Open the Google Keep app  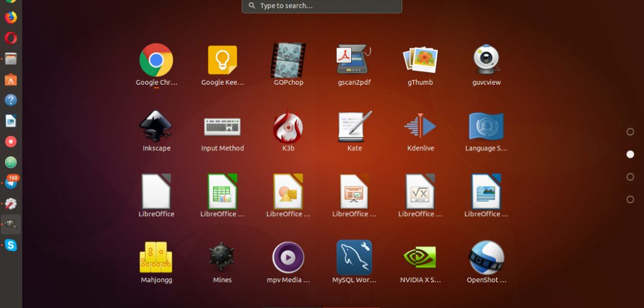[x=222, y=60]
